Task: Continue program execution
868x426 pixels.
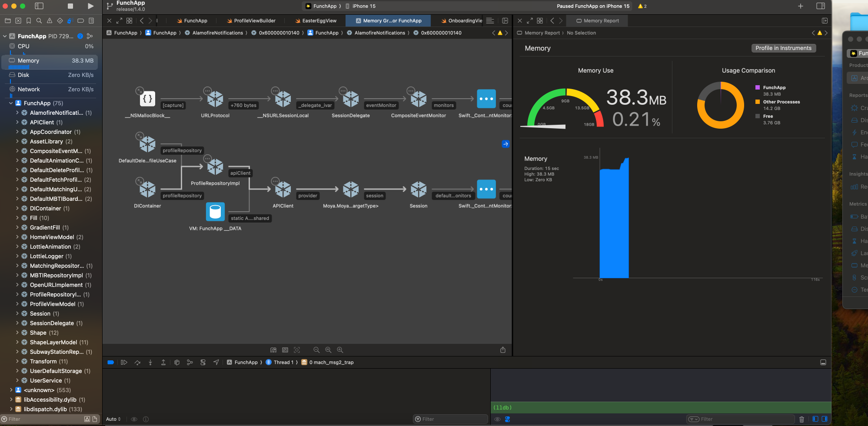Action: [x=124, y=362]
